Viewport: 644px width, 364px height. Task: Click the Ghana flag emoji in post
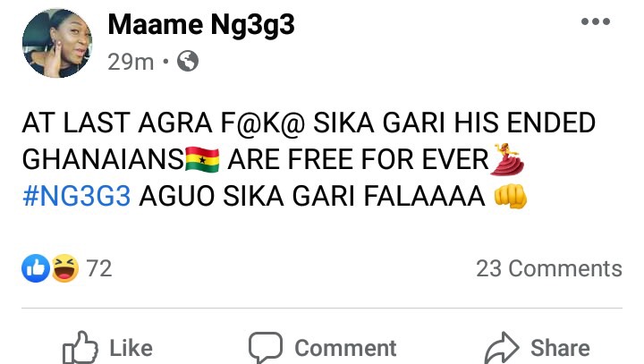tap(202, 159)
